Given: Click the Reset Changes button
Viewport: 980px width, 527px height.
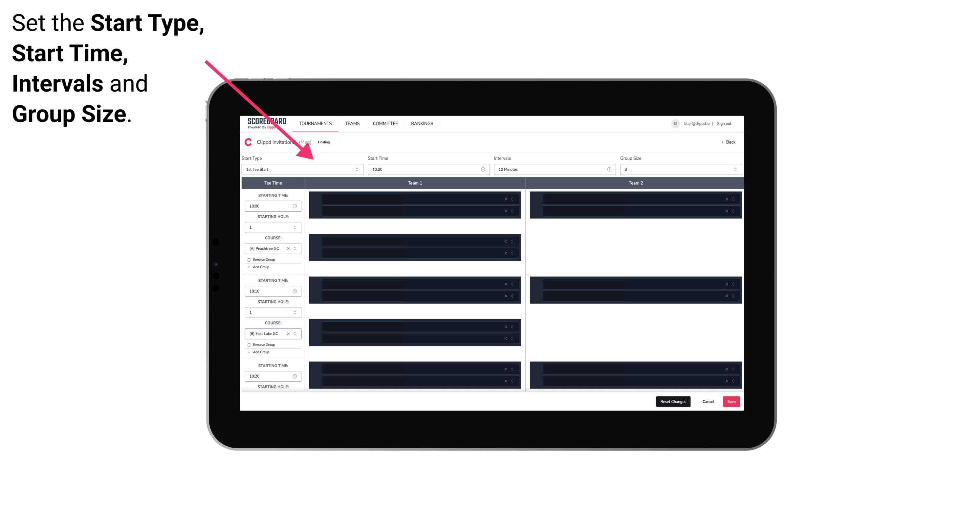Looking at the screenshot, I should [674, 401].
